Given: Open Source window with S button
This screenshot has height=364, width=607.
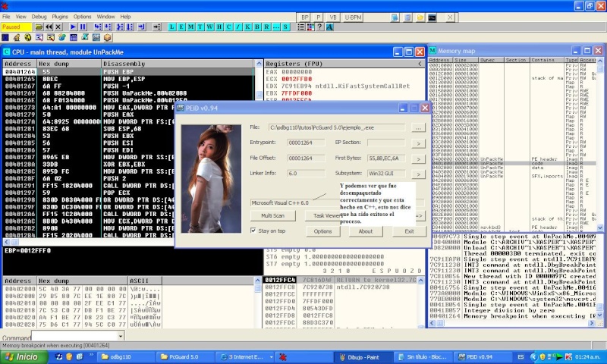Looking at the screenshot, I should point(286,27).
